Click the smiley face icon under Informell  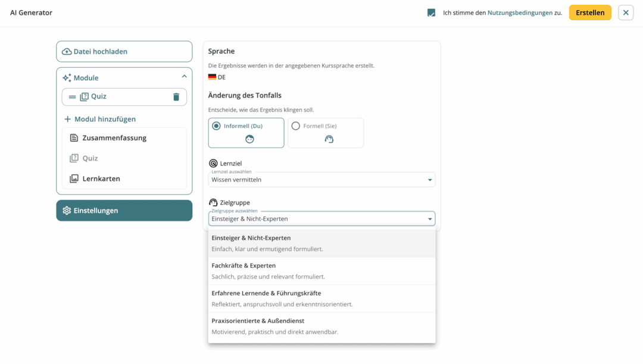click(x=249, y=139)
